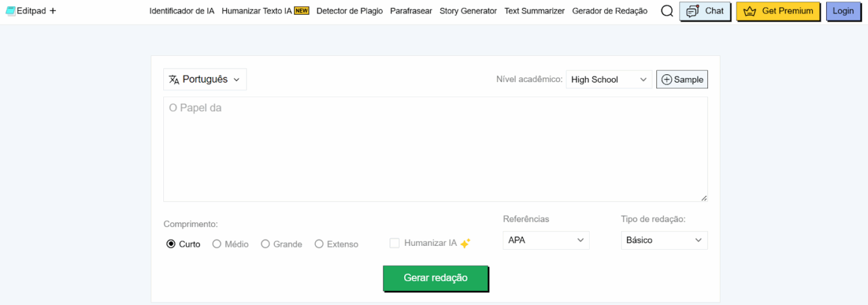868x305 pixels.
Task: Click the translate language icon
Action: [x=174, y=79]
